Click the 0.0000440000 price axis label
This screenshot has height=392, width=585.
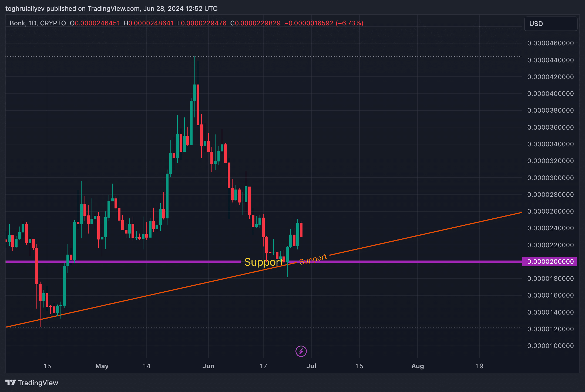550,60
